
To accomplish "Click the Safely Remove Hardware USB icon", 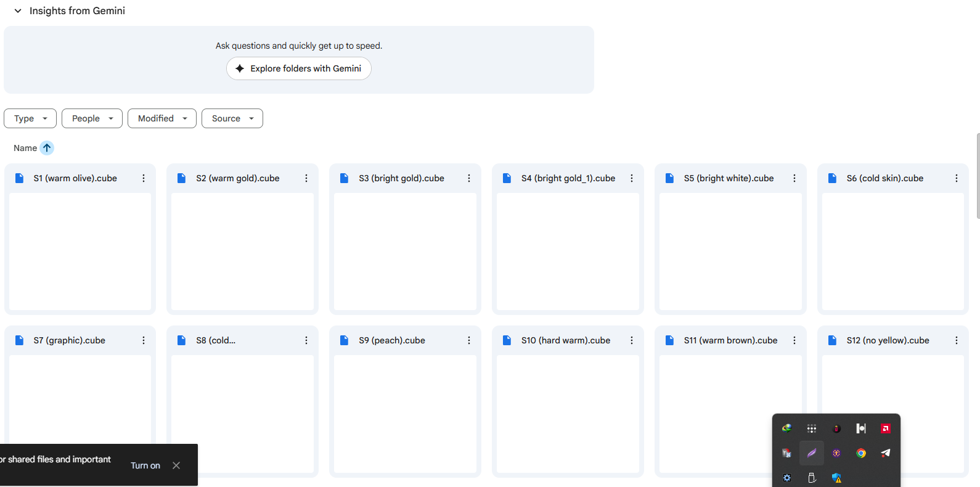I will click(x=812, y=478).
